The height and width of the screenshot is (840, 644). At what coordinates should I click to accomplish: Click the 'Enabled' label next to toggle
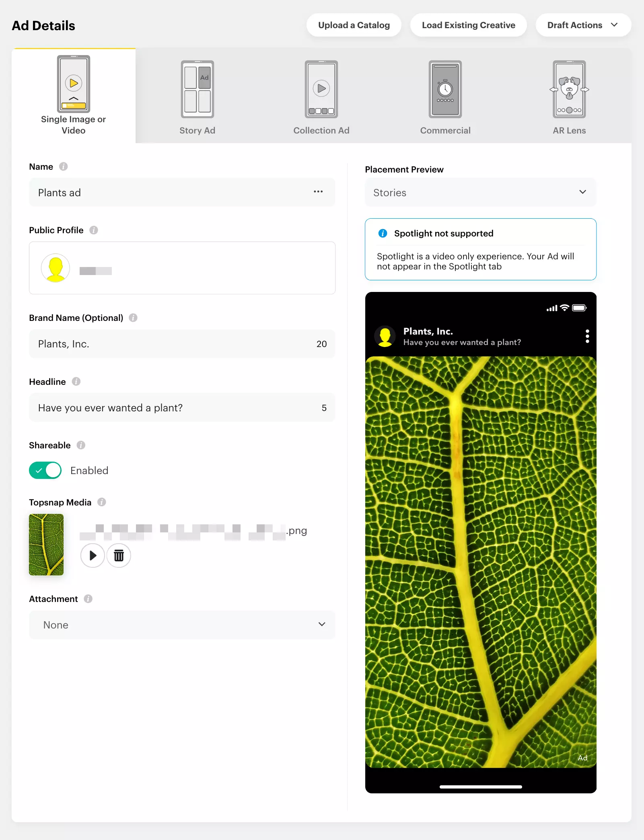tap(89, 470)
